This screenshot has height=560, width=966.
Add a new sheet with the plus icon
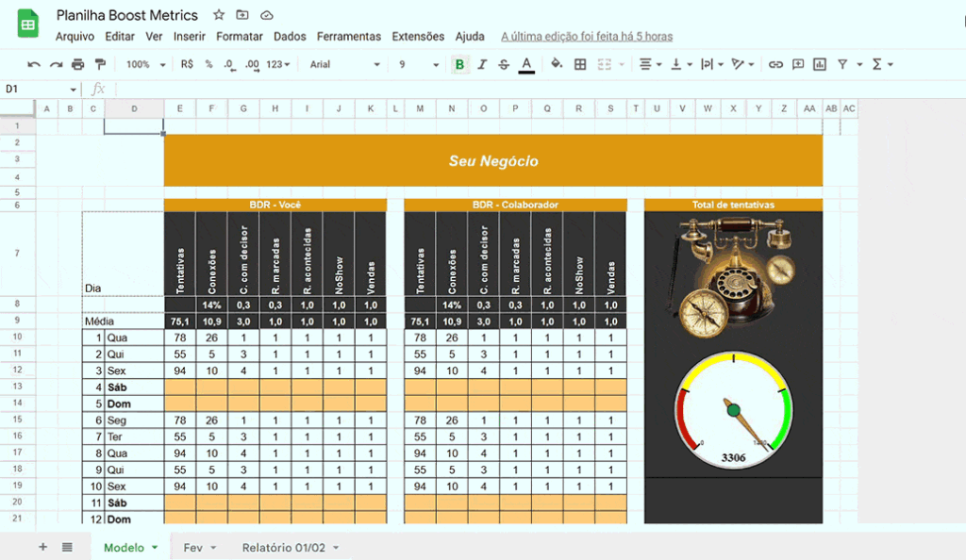click(42, 547)
